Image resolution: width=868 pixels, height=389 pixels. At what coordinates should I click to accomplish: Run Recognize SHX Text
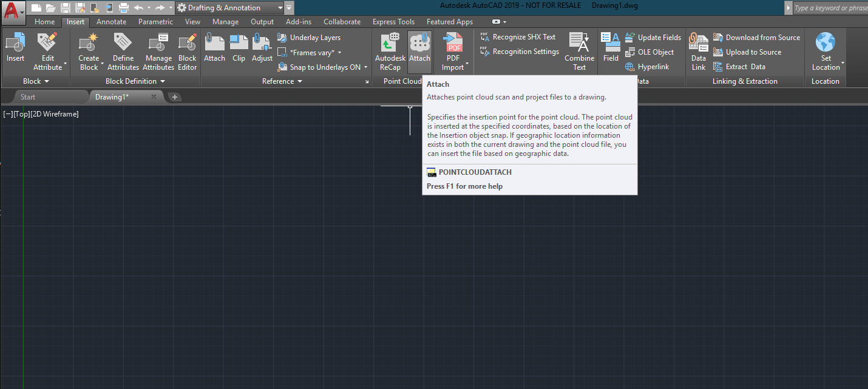[518, 37]
